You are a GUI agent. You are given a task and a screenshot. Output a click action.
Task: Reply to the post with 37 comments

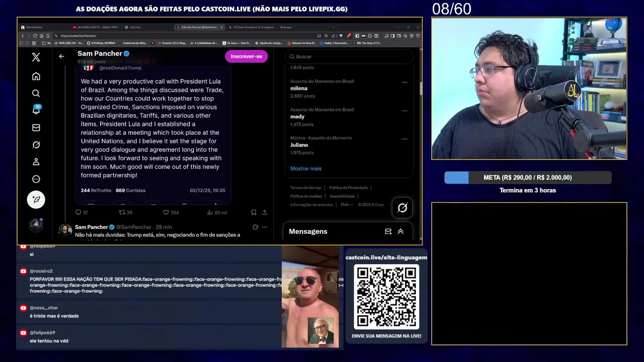[x=82, y=213]
